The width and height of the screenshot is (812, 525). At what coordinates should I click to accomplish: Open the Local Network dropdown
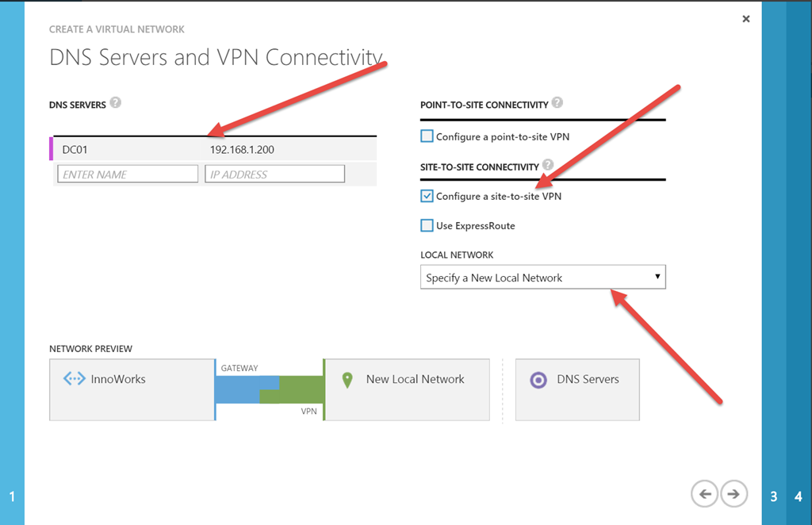(542, 277)
